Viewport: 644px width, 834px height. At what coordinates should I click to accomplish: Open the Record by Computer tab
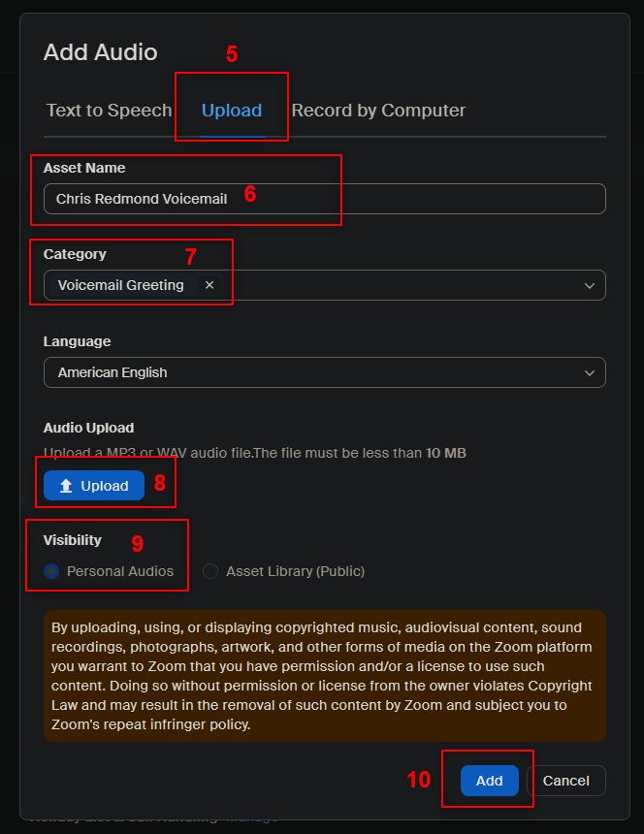378,111
